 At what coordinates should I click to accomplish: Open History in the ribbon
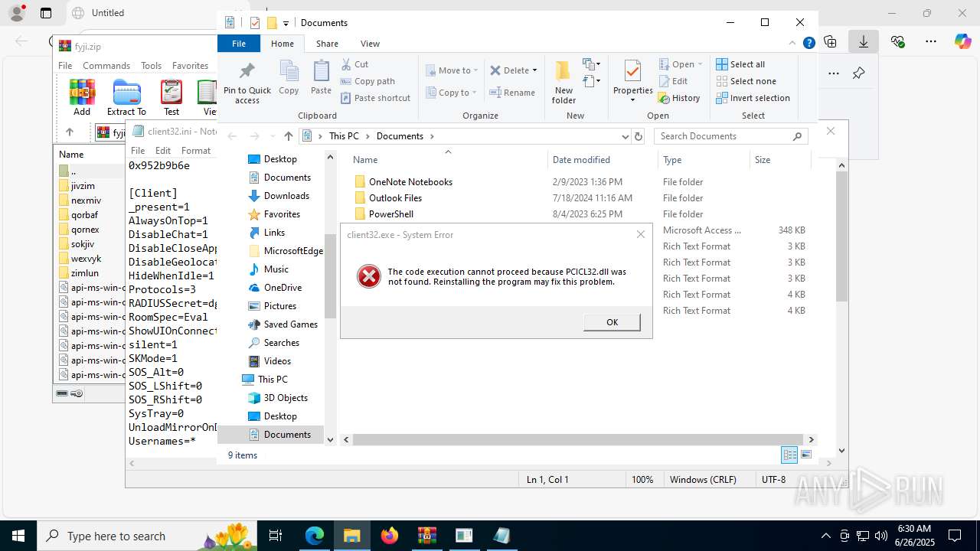click(x=679, y=98)
